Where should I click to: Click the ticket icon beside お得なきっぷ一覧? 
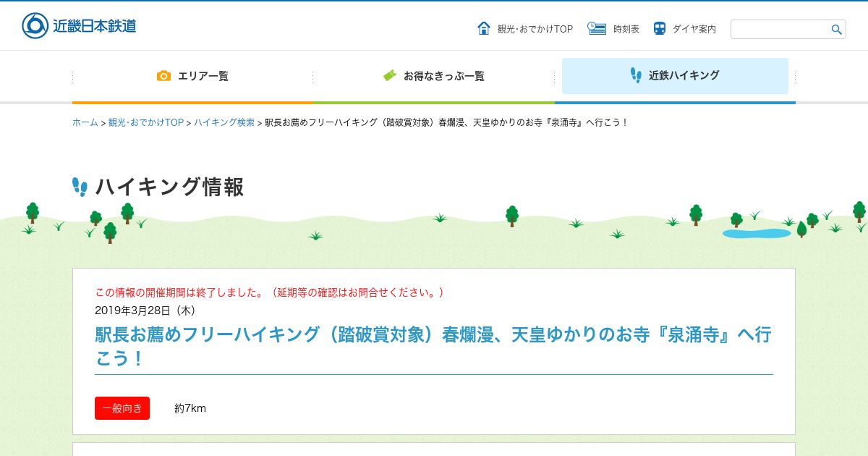[390, 75]
